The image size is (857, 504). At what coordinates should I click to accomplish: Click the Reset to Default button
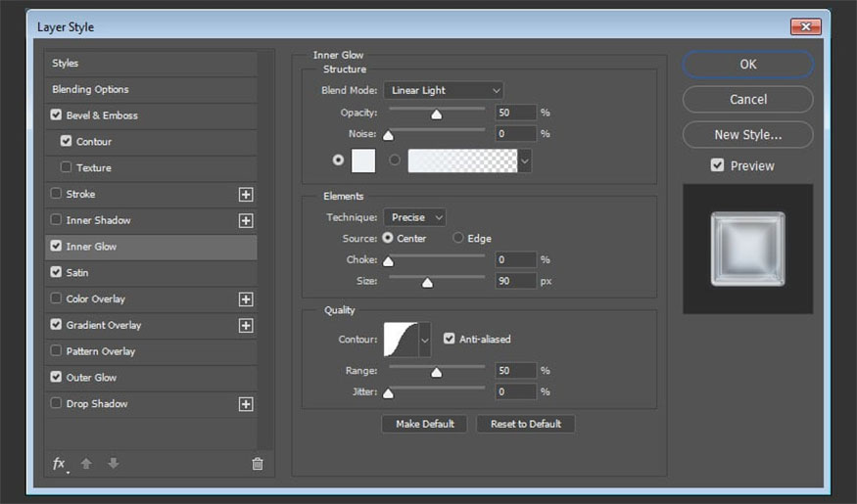point(526,424)
